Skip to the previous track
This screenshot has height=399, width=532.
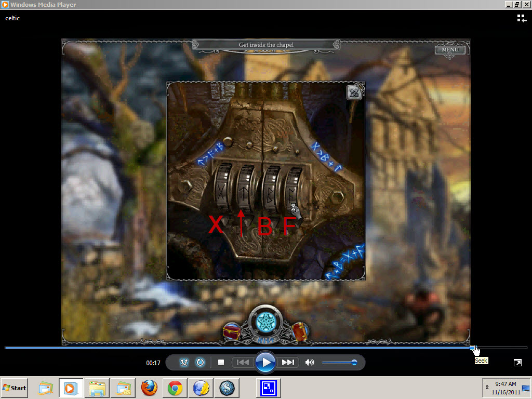[x=242, y=363]
